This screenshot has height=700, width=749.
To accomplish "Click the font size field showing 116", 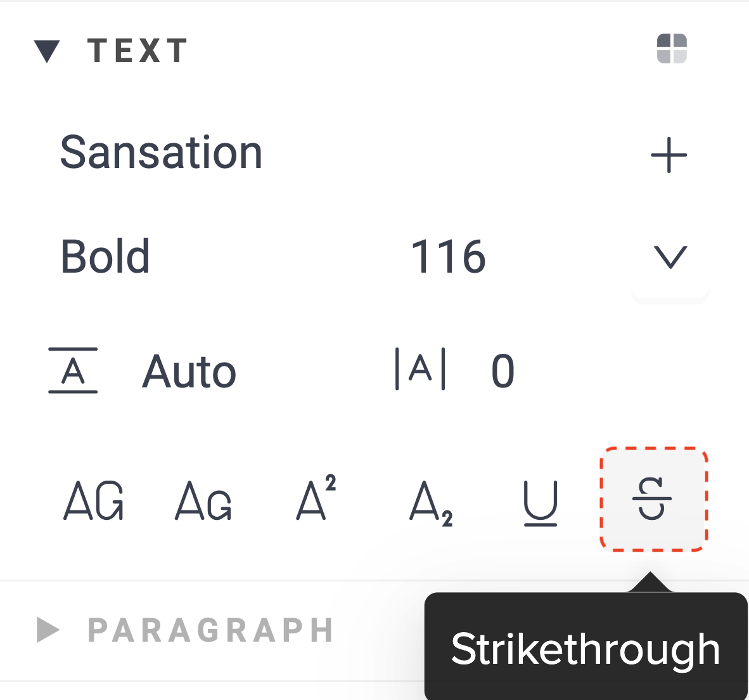I will pos(448,257).
